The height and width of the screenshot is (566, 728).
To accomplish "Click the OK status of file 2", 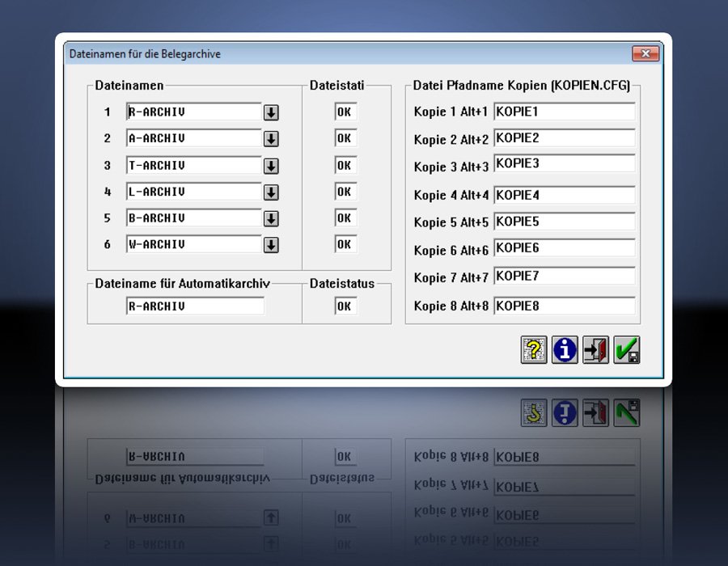I will pos(345,138).
